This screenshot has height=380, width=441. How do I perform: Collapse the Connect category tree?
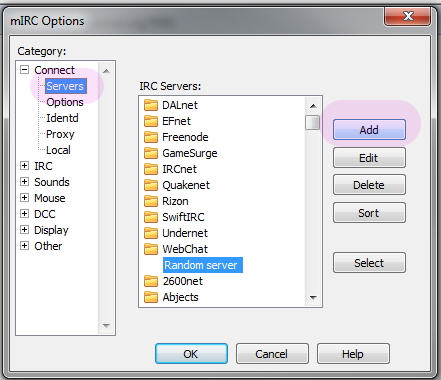click(x=24, y=70)
